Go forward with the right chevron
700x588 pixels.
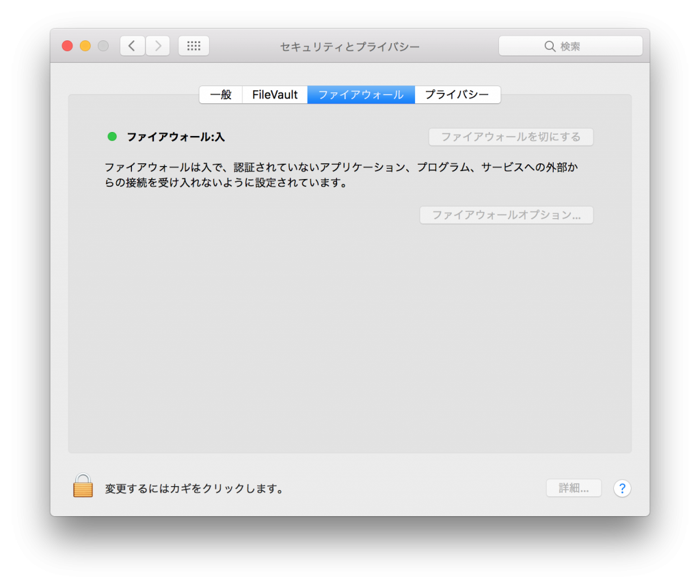point(158,46)
